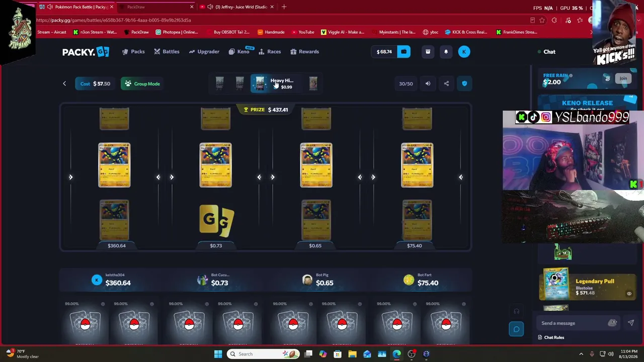Click the taskbar Search box
Screen dimensions: 644x362
263,354
